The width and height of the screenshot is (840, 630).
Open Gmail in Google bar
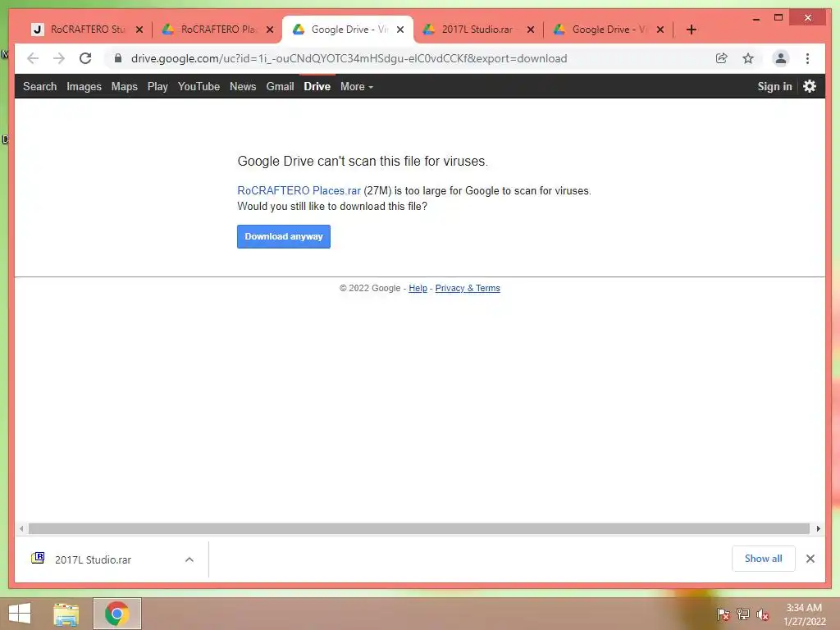[281, 86]
